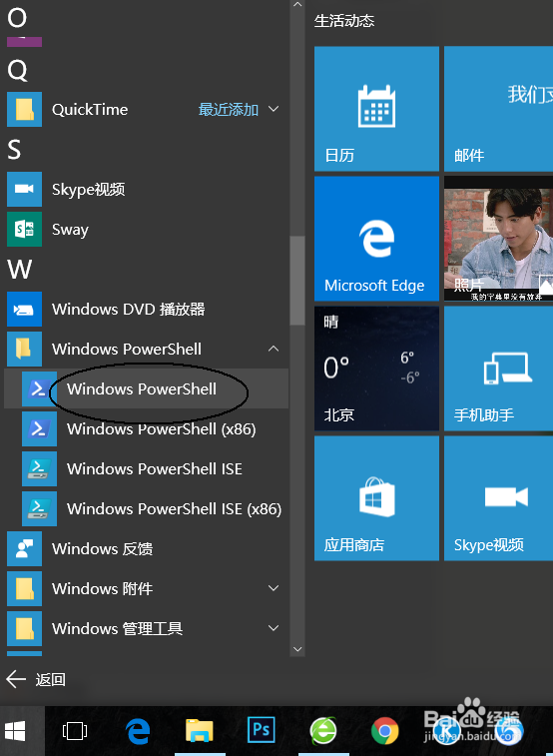Click the scrollbar up arrow
Viewport: 553px width, 756px height.
pos(297,5)
